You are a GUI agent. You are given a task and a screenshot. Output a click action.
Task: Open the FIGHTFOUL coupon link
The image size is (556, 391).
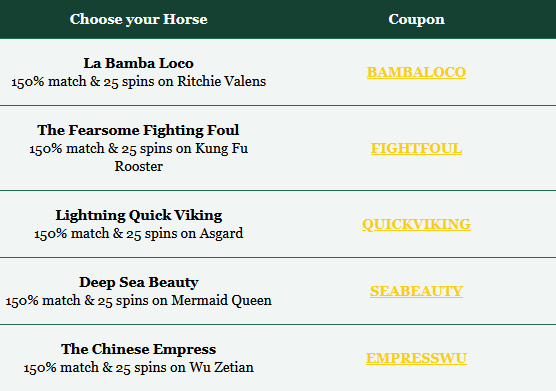416,148
